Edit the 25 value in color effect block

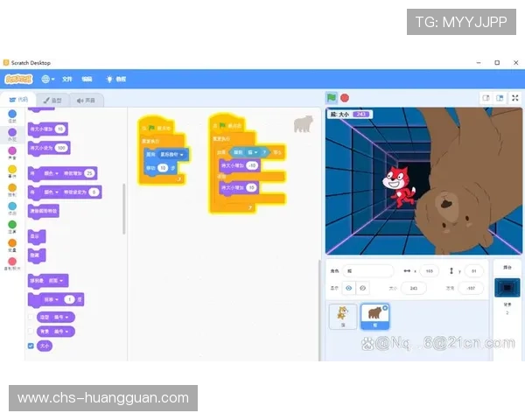[x=89, y=173]
